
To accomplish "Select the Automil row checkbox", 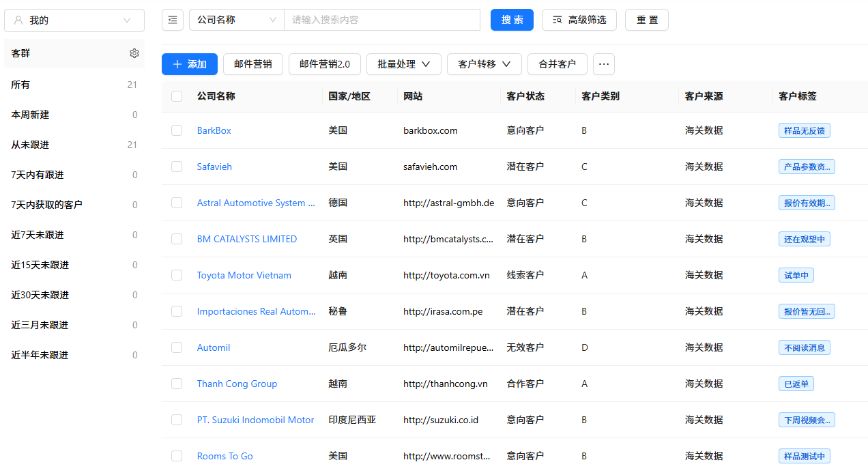I will tap(177, 347).
